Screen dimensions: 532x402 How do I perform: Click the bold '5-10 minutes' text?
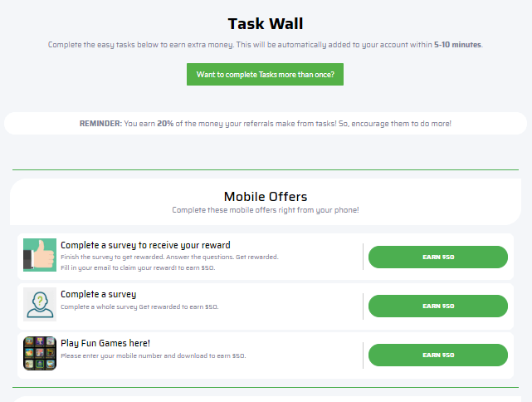[x=457, y=45]
